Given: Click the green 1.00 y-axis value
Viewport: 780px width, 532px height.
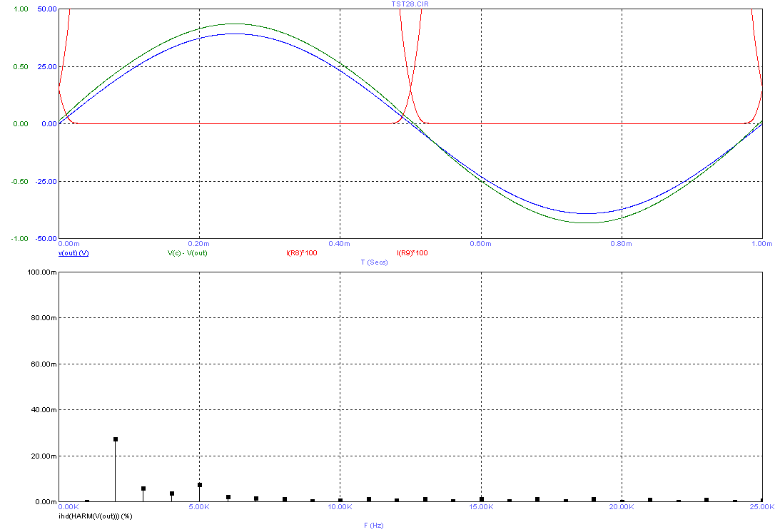Looking at the screenshot, I should 21,9.
